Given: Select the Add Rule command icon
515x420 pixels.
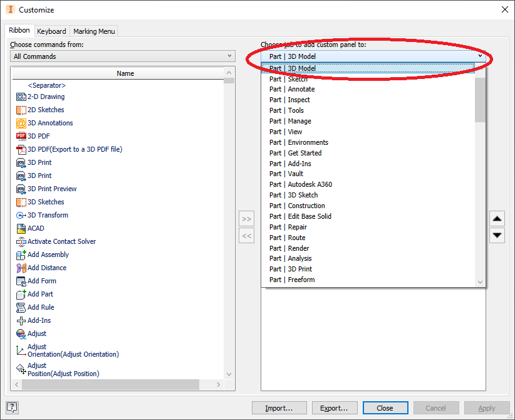Looking at the screenshot, I should (x=21, y=307).
